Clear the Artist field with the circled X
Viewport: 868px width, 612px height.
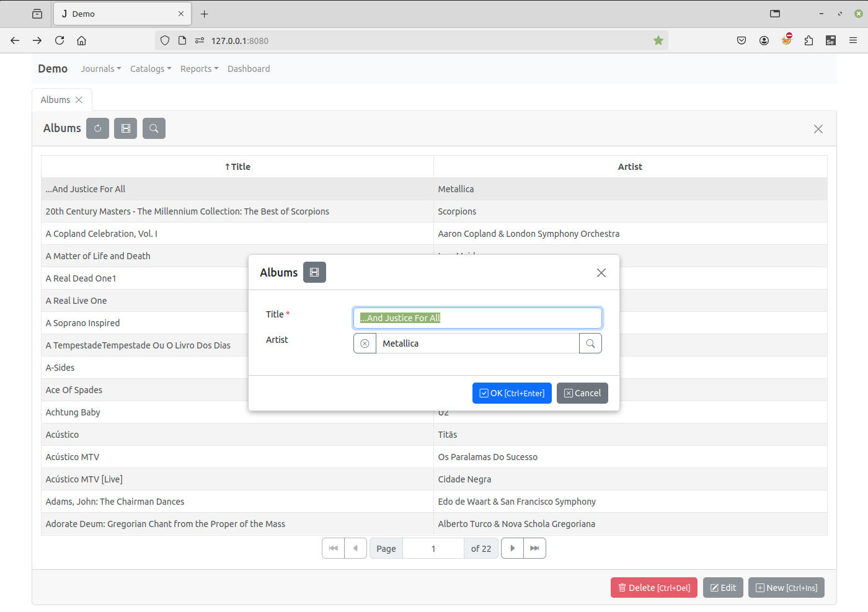coord(365,344)
